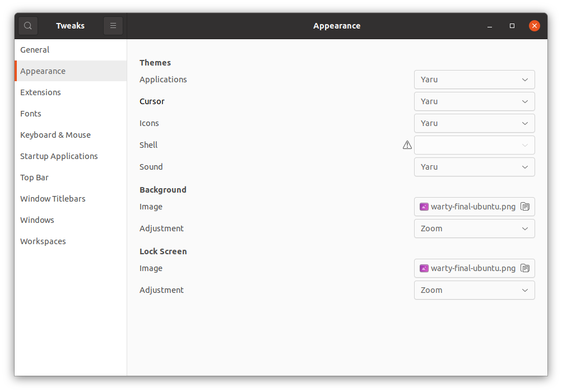Open the Top Bar section
Image resolution: width=562 pixels, height=392 pixels.
(71, 178)
